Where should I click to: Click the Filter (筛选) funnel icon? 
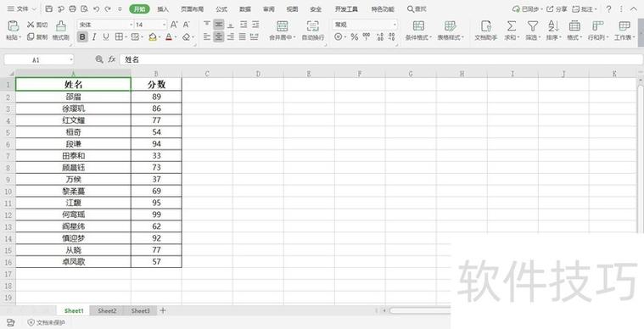pos(533,25)
